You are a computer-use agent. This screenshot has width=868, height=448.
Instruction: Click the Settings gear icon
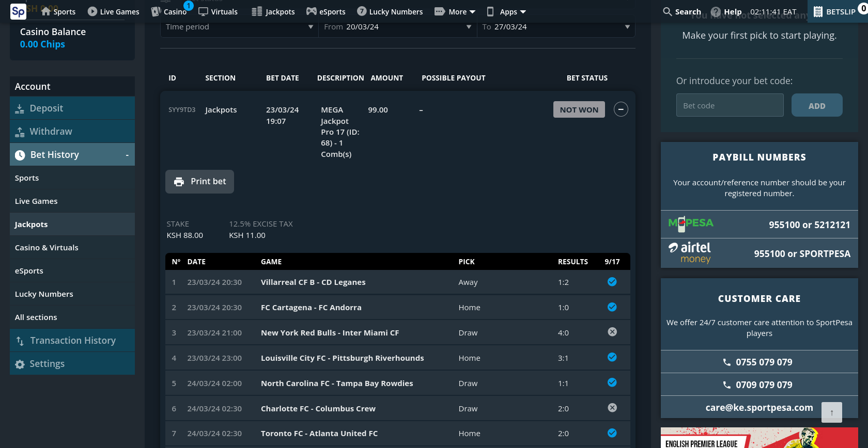click(x=20, y=364)
